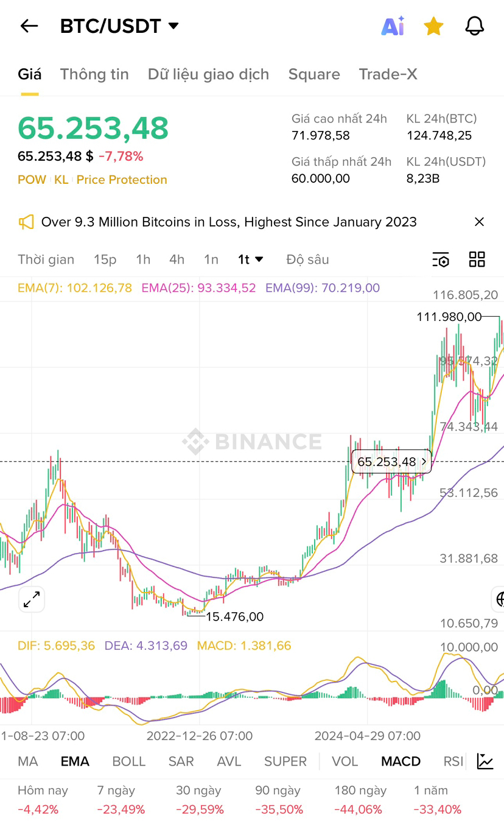Screen dimensions: 504x821
Task: Tap the 2024-04-29 07:00 date label
Action: point(368,736)
